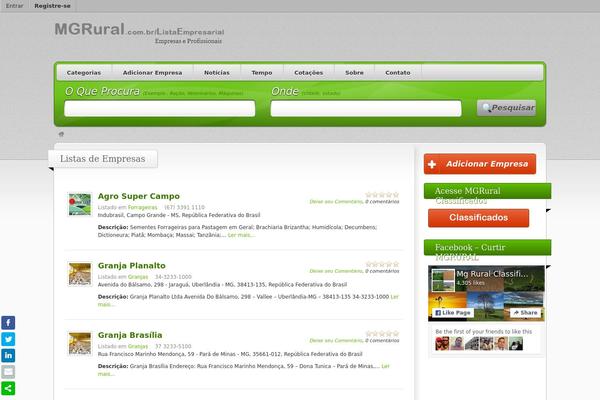Open Granja Brasília listing title
Viewport: 600px width, 400px height.
point(130,335)
